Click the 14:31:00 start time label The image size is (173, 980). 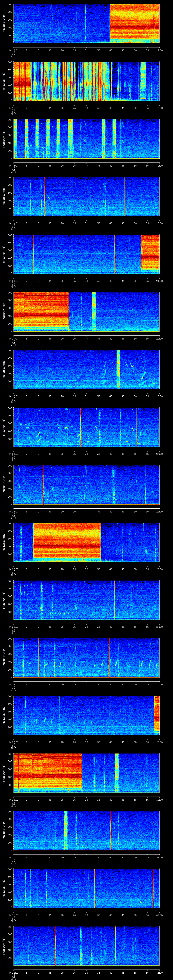click(x=13, y=915)
